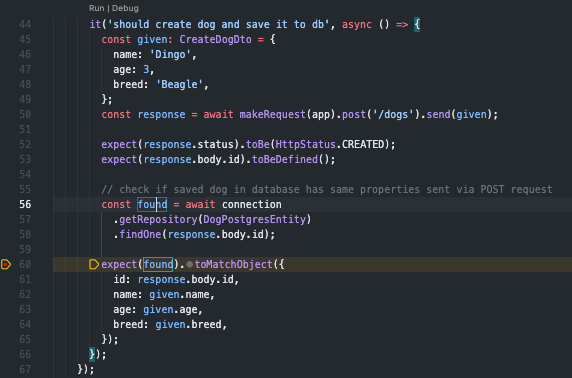Click the debug execution pointer before expect on line 60
This screenshot has height=378, width=572.
point(94,264)
